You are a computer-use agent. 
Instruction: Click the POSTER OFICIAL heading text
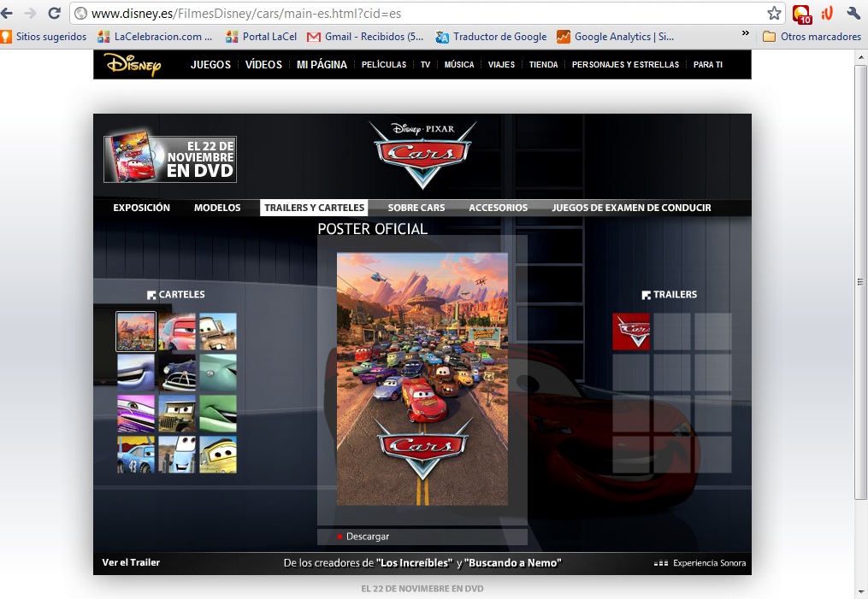click(373, 229)
